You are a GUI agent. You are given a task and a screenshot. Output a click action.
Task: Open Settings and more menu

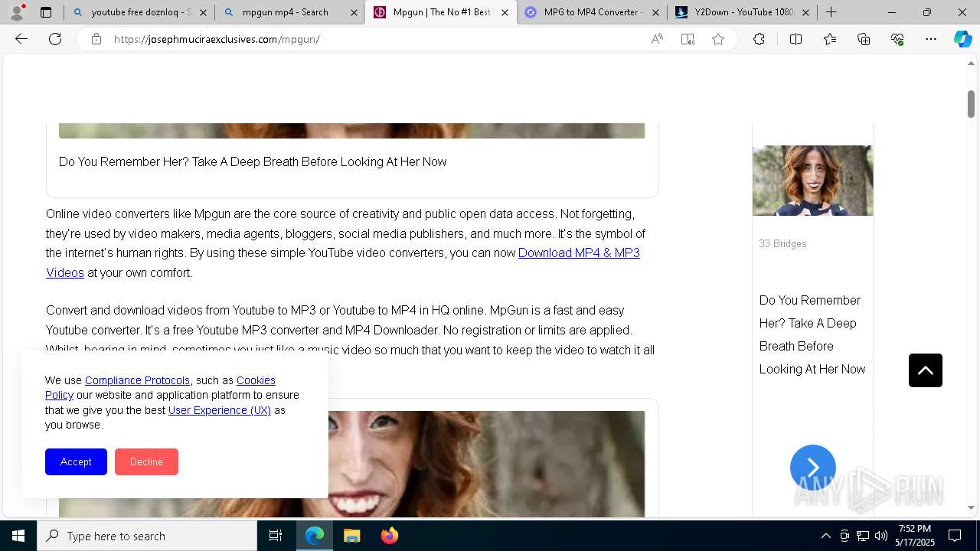point(931,39)
